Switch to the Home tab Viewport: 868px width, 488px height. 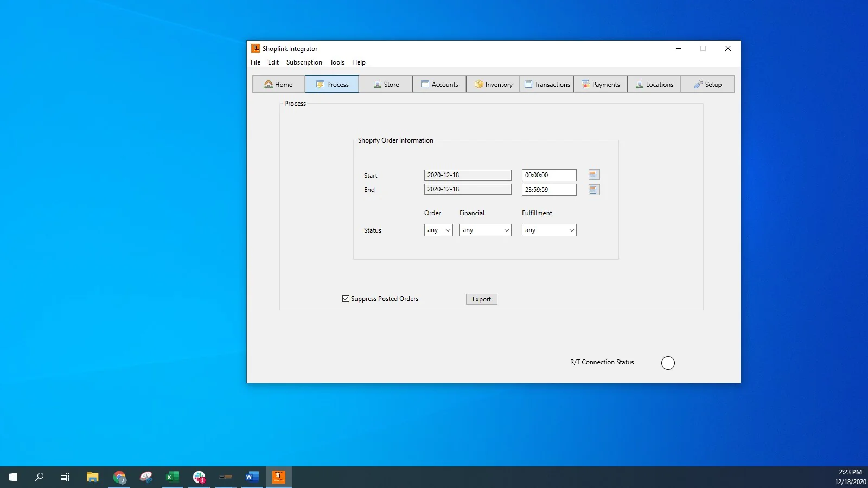click(x=278, y=85)
